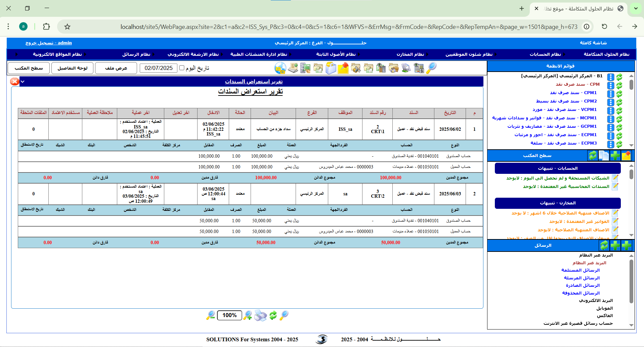The height and width of the screenshot is (347, 644).
Task: Click the عرض ملف button
Action: point(116,68)
